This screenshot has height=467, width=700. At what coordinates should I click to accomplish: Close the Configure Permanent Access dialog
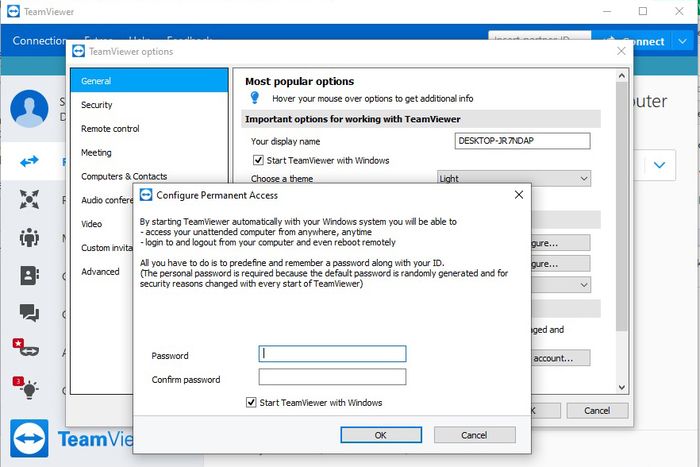point(519,195)
